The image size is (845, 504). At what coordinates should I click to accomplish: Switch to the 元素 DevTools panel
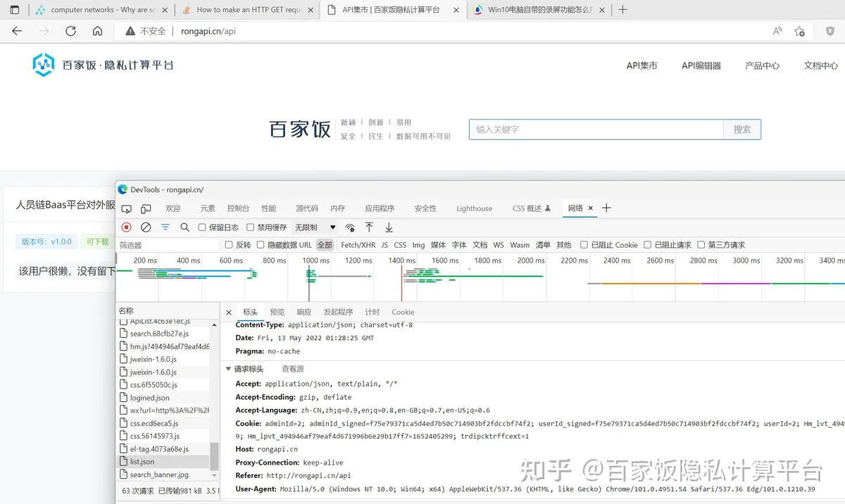[208, 208]
